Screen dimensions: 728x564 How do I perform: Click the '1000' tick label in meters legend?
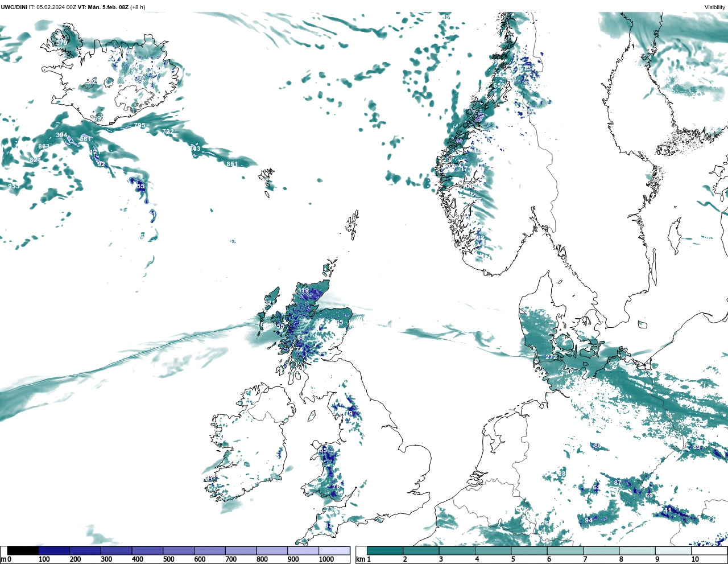(x=326, y=559)
